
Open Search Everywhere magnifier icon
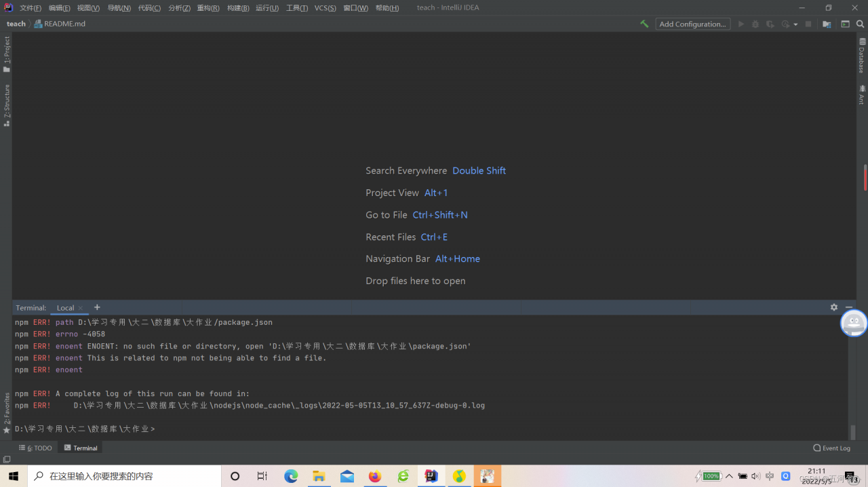coord(860,24)
